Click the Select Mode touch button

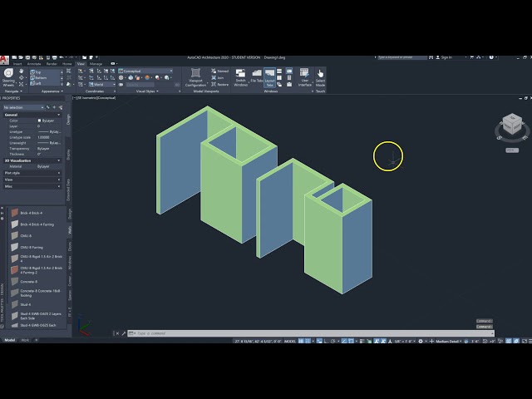(x=320, y=77)
